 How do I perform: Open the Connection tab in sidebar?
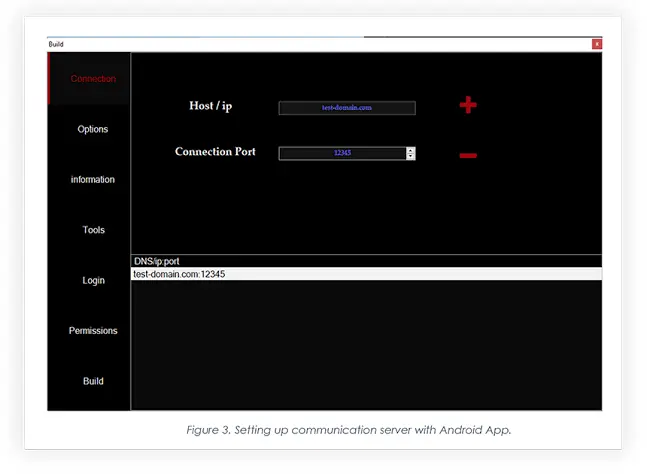coord(90,78)
